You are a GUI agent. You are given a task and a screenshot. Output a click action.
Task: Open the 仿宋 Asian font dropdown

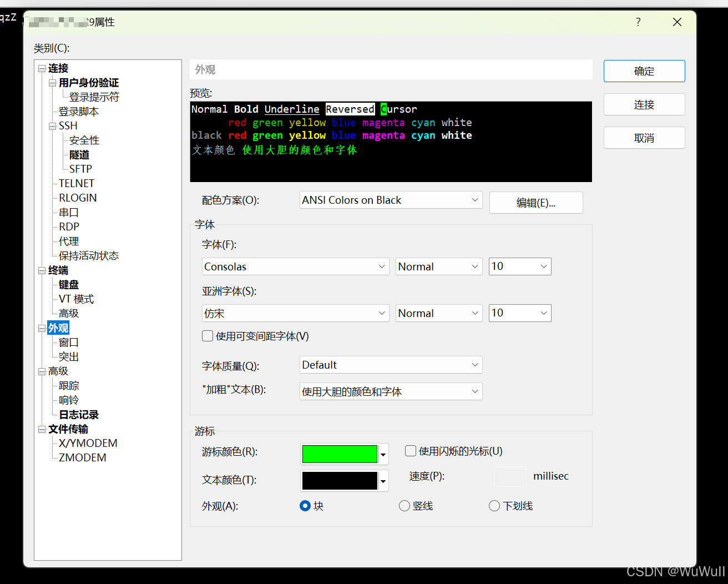pos(295,313)
